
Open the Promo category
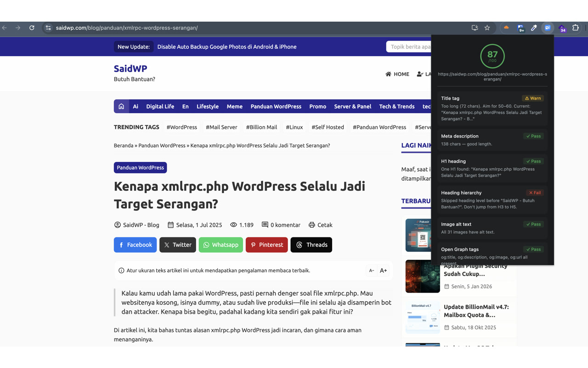click(x=318, y=106)
